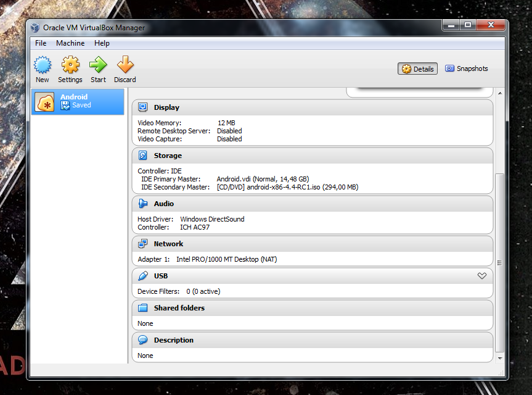Click the Network section adapter icon
The height and width of the screenshot is (395, 532).
(x=143, y=244)
